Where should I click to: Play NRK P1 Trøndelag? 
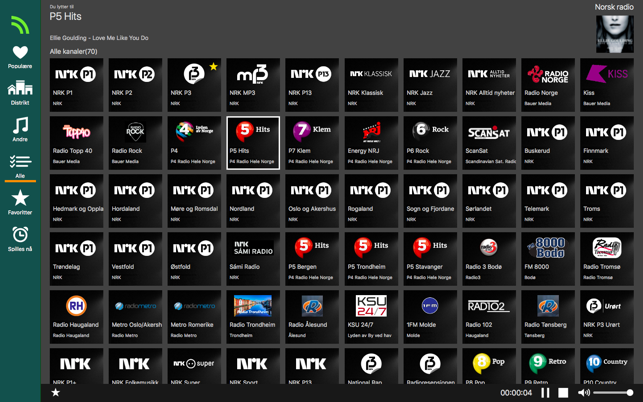point(76,259)
